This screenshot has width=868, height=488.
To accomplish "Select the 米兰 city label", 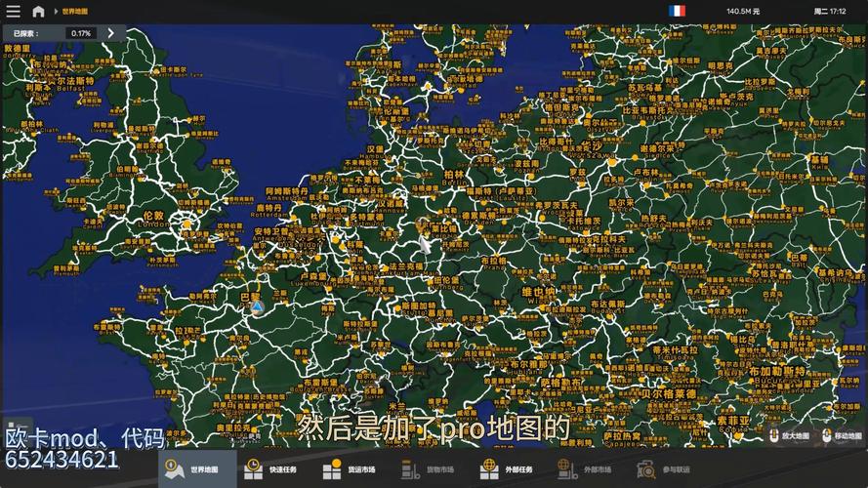I will pyautogui.click(x=397, y=407).
